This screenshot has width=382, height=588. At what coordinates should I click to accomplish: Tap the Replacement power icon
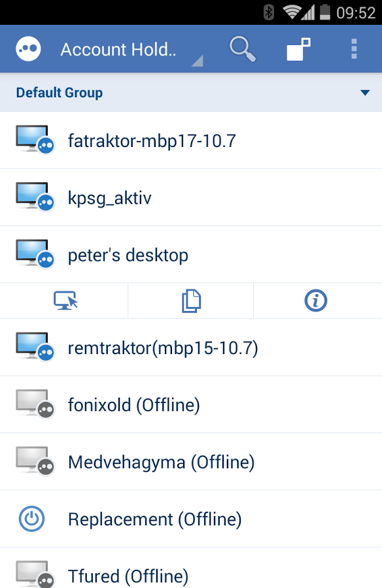(x=31, y=519)
